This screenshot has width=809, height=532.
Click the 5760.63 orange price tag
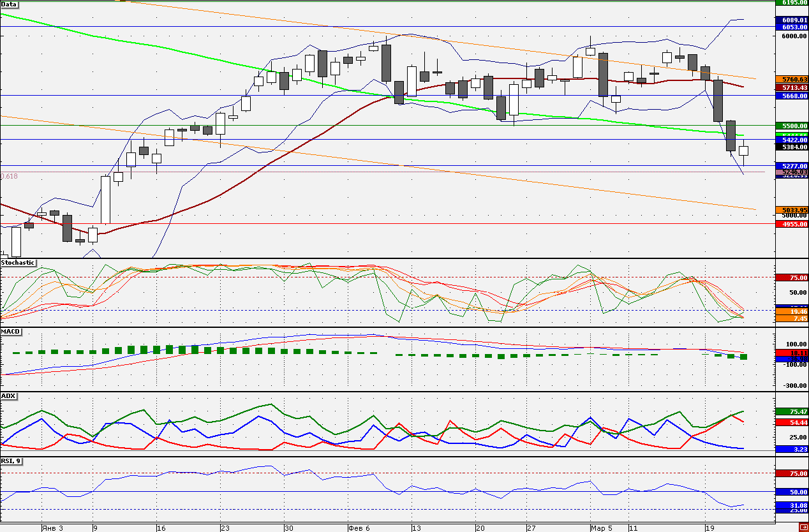click(792, 79)
